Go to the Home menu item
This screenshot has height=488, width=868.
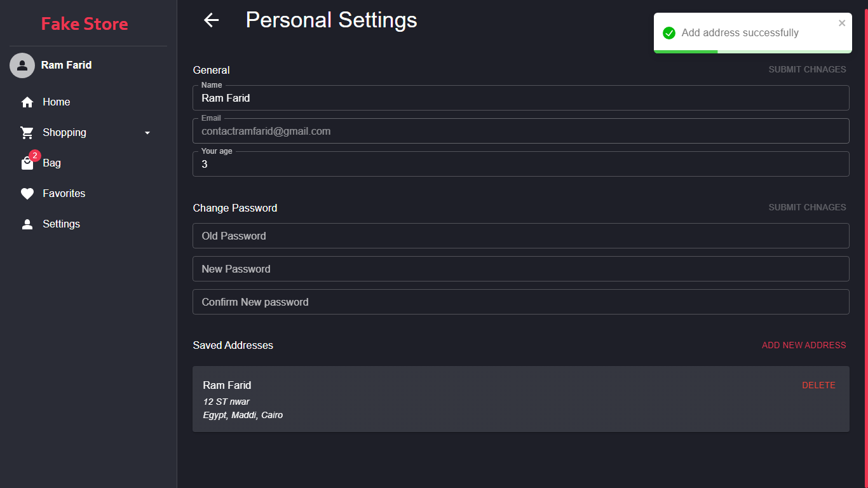pyautogui.click(x=56, y=102)
